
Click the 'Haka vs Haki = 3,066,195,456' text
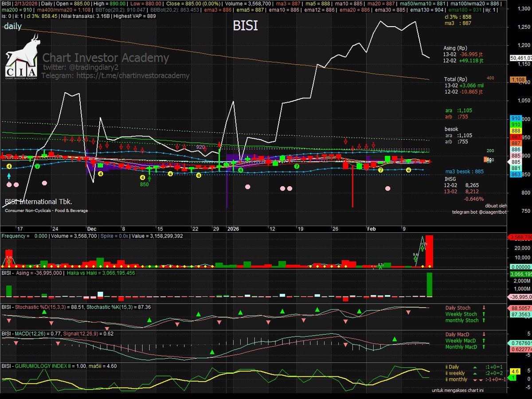[101, 274]
